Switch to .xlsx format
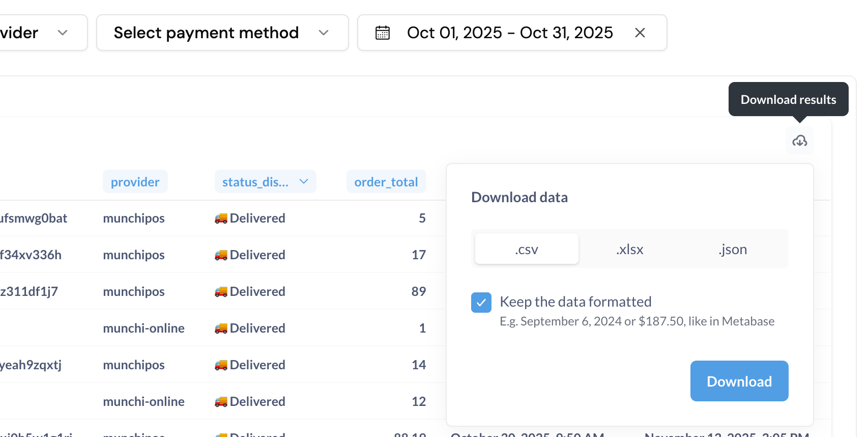This screenshot has height=437, width=868. point(630,249)
